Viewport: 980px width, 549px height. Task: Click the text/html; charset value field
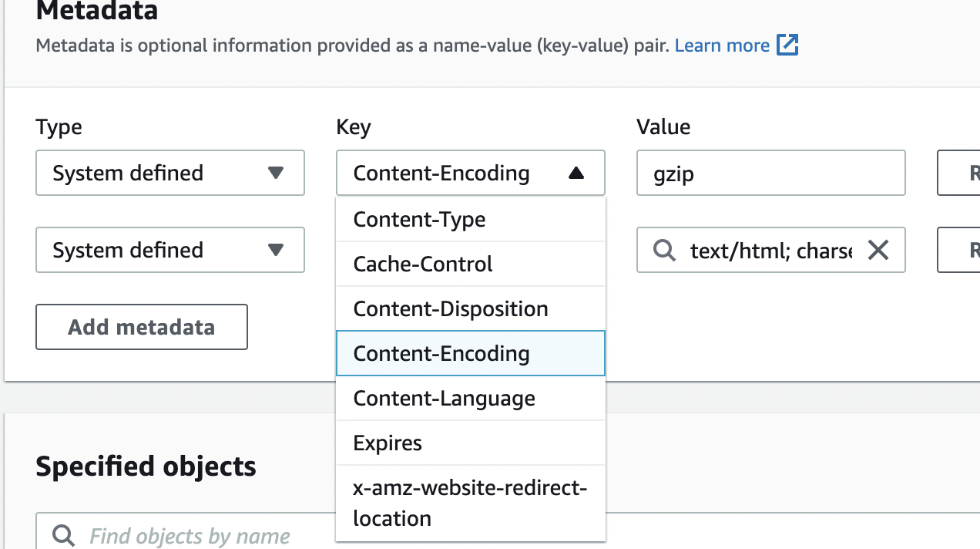pyautogui.click(x=770, y=250)
